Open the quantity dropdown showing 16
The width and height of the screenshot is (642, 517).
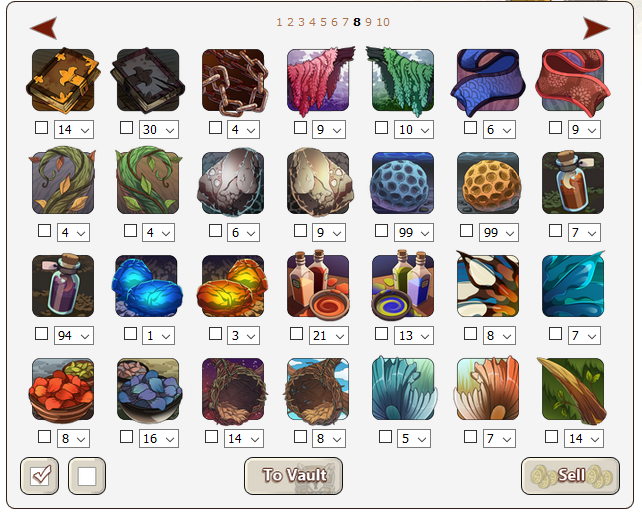click(x=158, y=439)
